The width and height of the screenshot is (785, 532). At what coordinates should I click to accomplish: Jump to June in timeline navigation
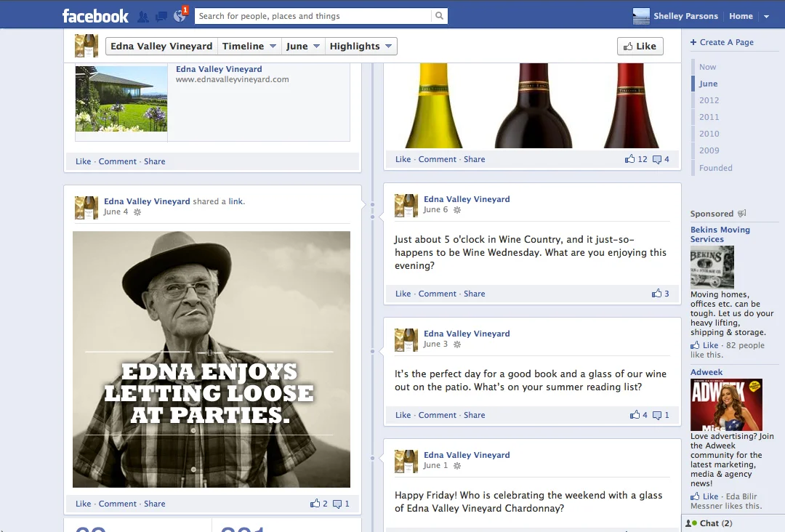tap(709, 84)
